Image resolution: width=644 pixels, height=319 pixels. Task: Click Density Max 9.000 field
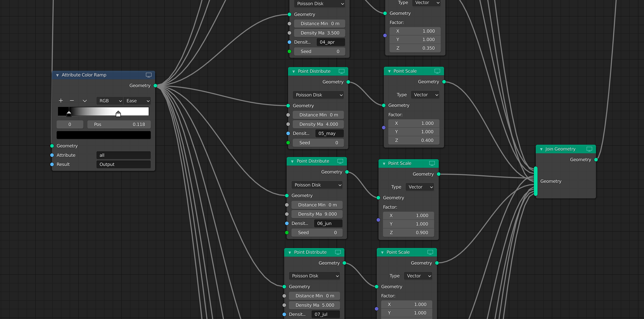317,214
